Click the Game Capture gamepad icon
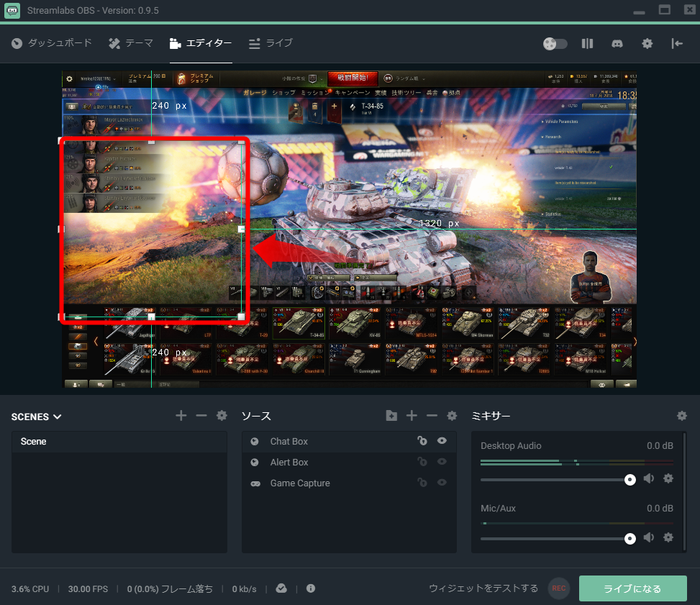Image resolution: width=700 pixels, height=605 pixels. coord(255,483)
